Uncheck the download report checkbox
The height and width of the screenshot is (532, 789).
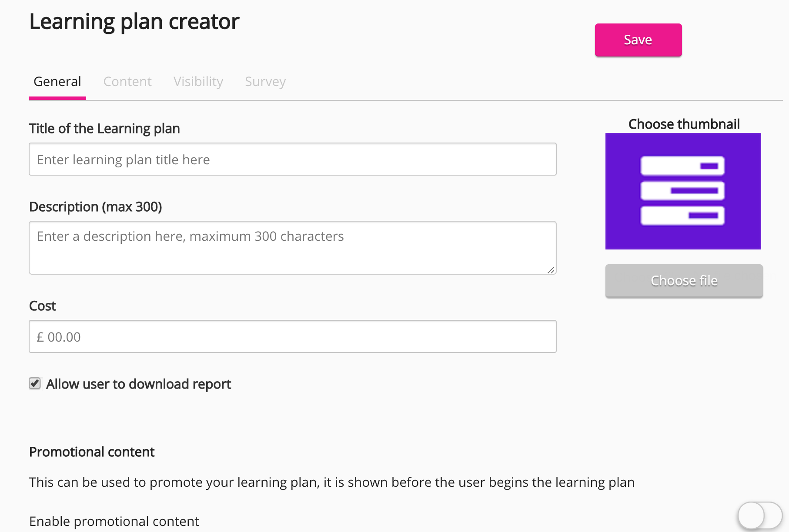(x=35, y=383)
